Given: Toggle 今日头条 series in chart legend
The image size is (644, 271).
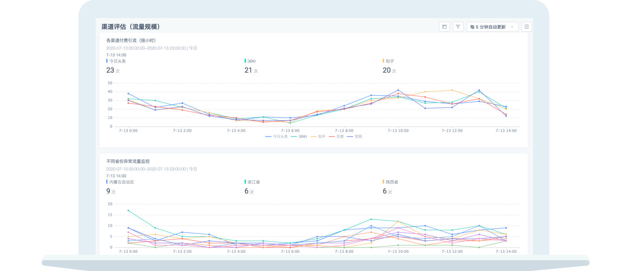Looking at the screenshot, I should tap(276, 136).
